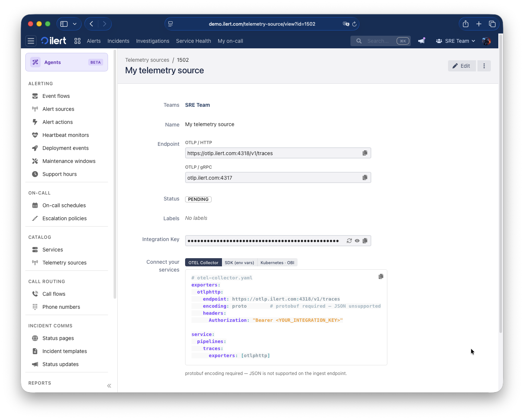
Task: Share the current page from Safari
Action: 466,24
